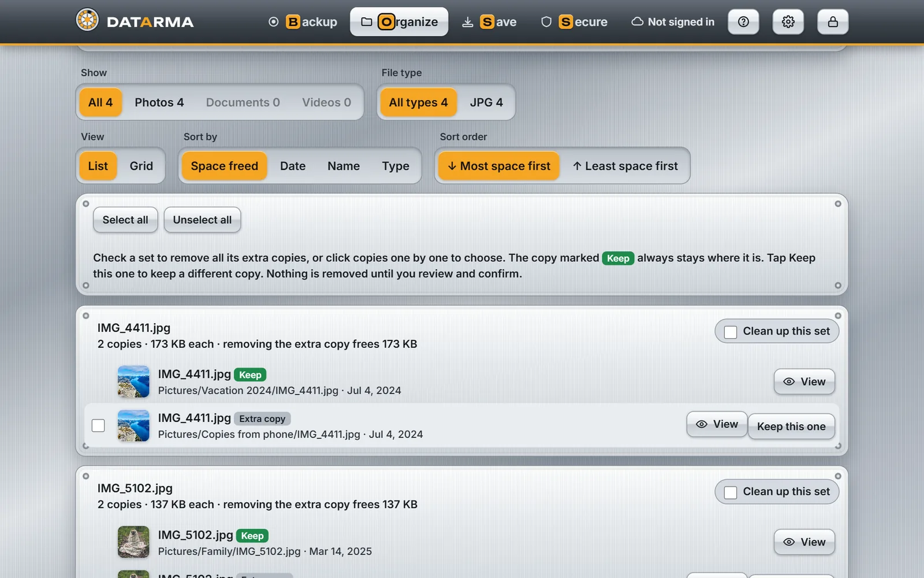Filter file type to JPG 4

click(x=486, y=102)
